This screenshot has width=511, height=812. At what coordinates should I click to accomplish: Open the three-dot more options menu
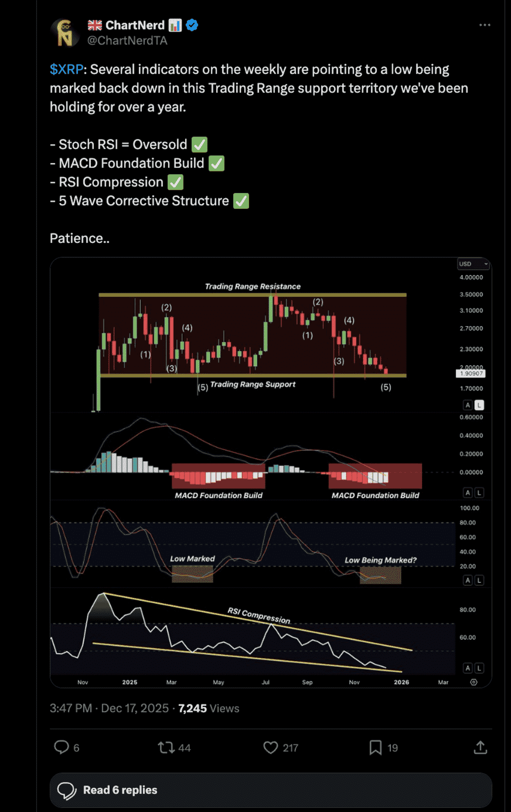pyautogui.click(x=485, y=25)
